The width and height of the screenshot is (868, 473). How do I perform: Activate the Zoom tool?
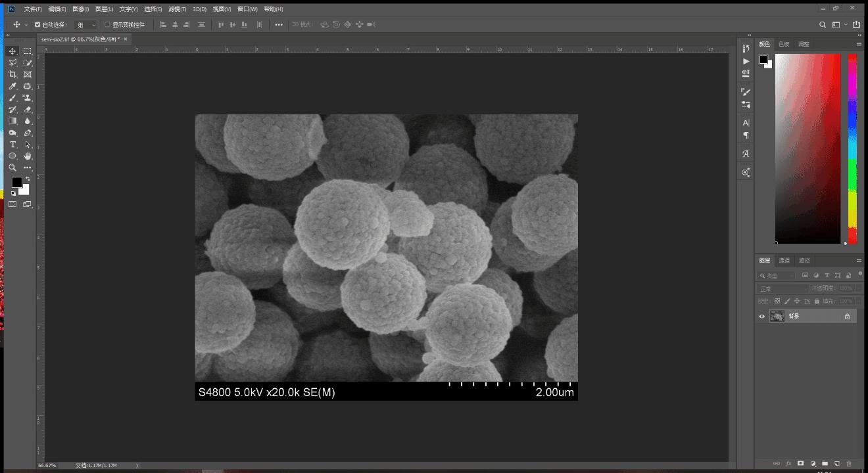point(13,168)
